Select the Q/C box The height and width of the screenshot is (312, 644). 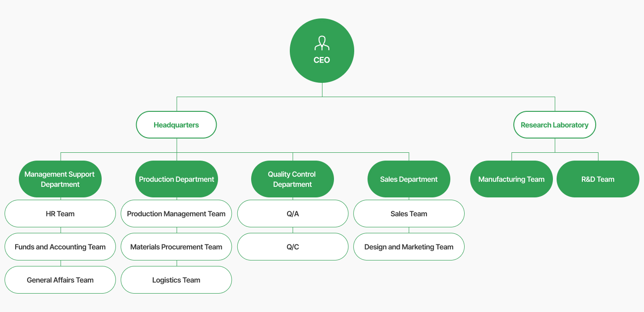click(293, 247)
